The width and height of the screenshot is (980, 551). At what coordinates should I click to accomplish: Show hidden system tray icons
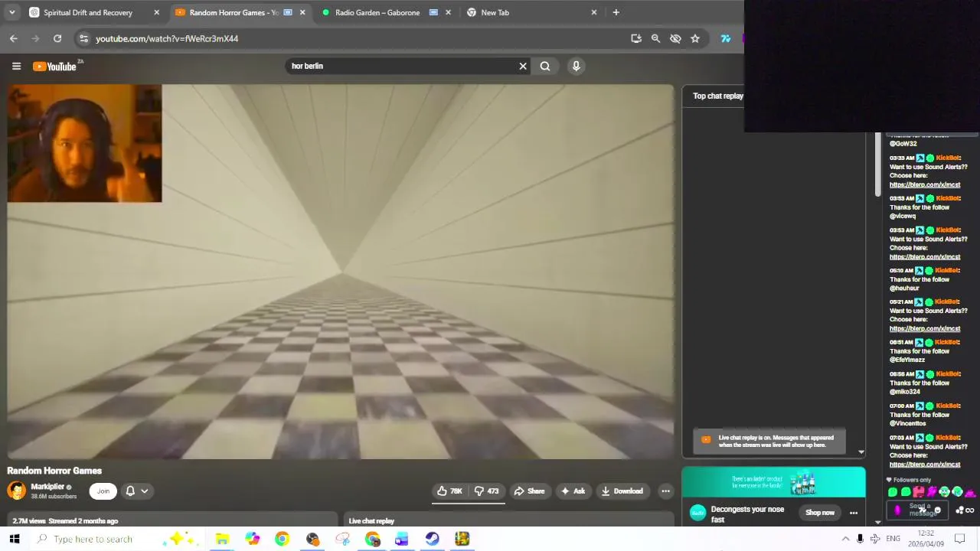845,539
